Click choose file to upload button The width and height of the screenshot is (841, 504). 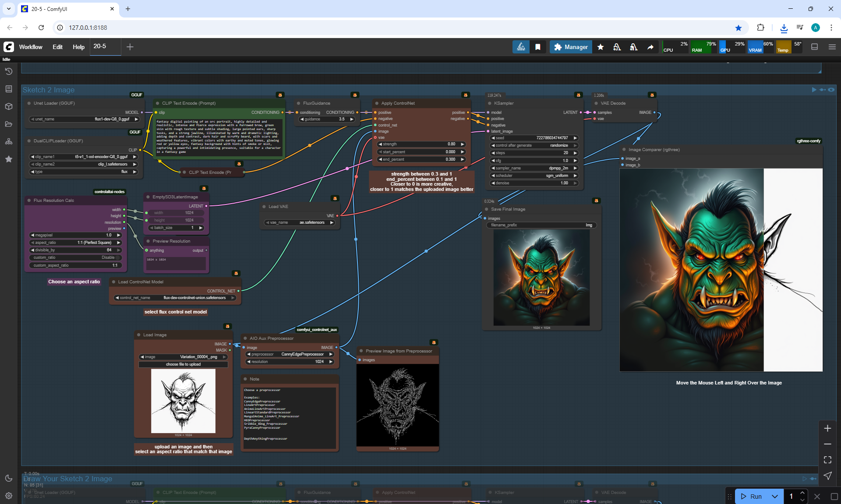coord(183,364)
